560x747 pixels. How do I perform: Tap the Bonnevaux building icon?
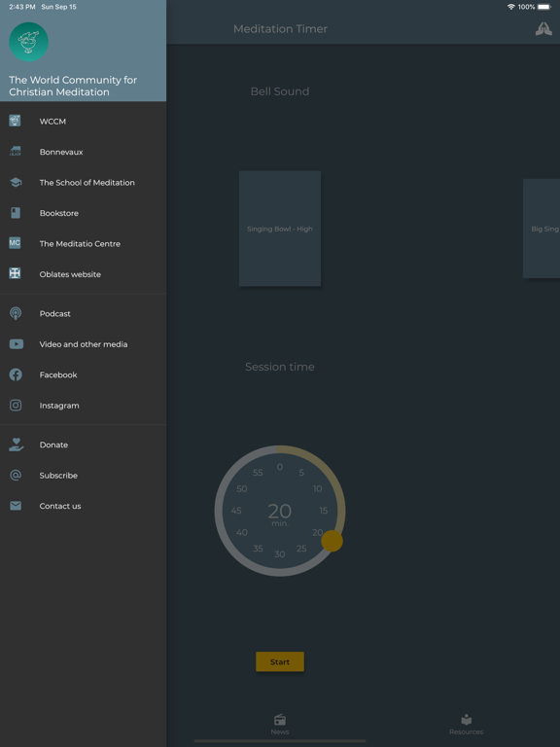click(16, 152)
